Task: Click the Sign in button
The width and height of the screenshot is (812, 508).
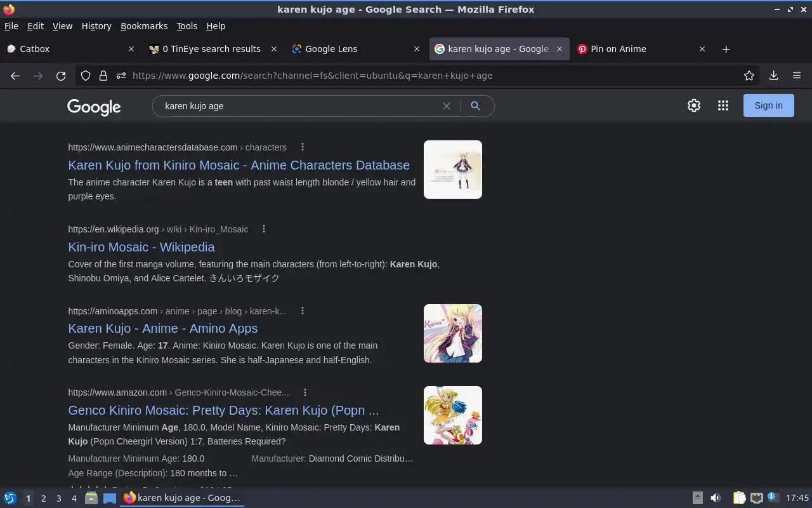Action: [768, 105]
